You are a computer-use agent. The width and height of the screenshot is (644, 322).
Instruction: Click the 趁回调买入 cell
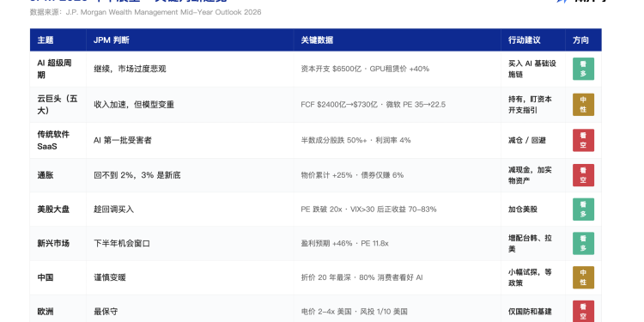click(x=190, y=210)
